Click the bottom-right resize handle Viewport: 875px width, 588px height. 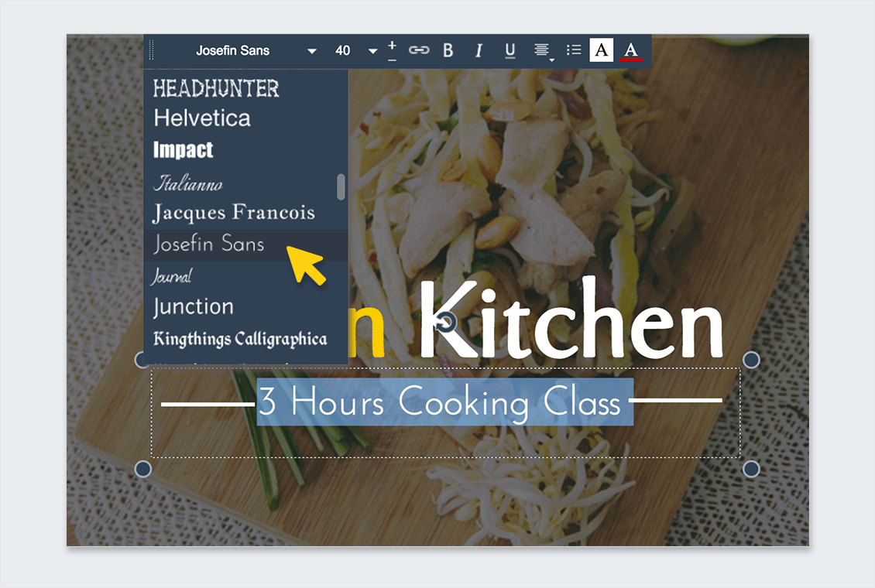tap(751, 469)
